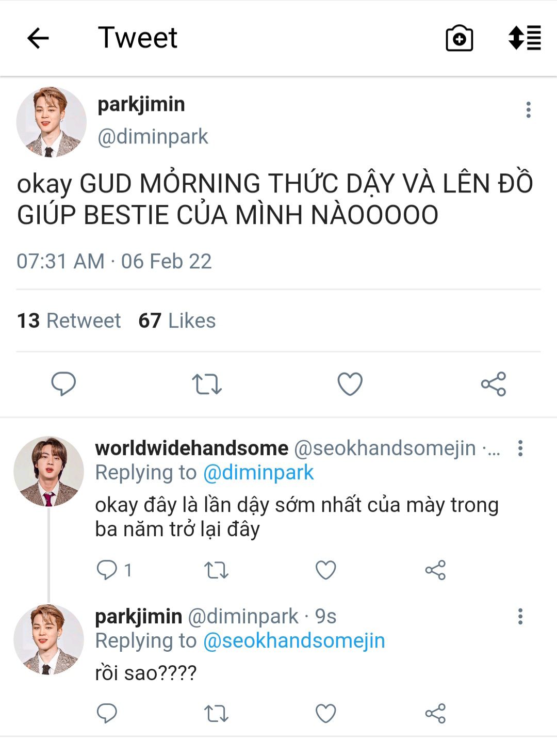This screenshot has width=557, height=756.
Task: Retweet worldwidehandsome's reply
Action: point(216,570)
